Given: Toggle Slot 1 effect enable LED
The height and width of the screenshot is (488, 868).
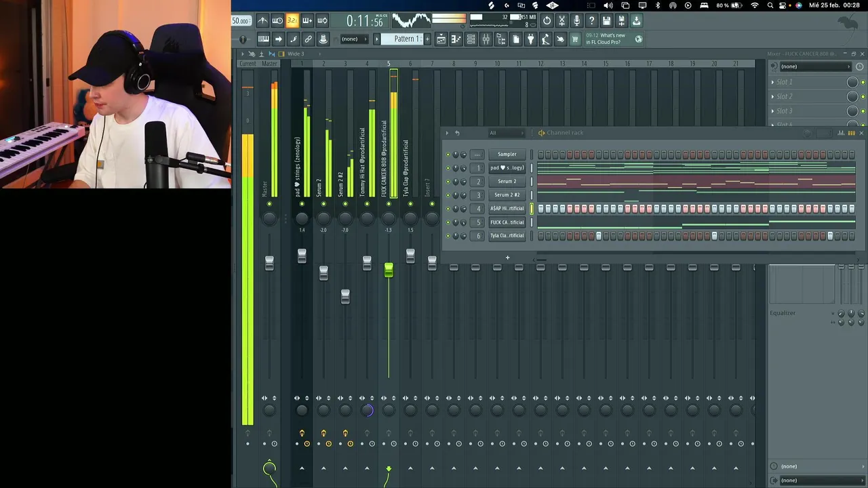Looking at the screenshot, I should (x=863, y=82).
